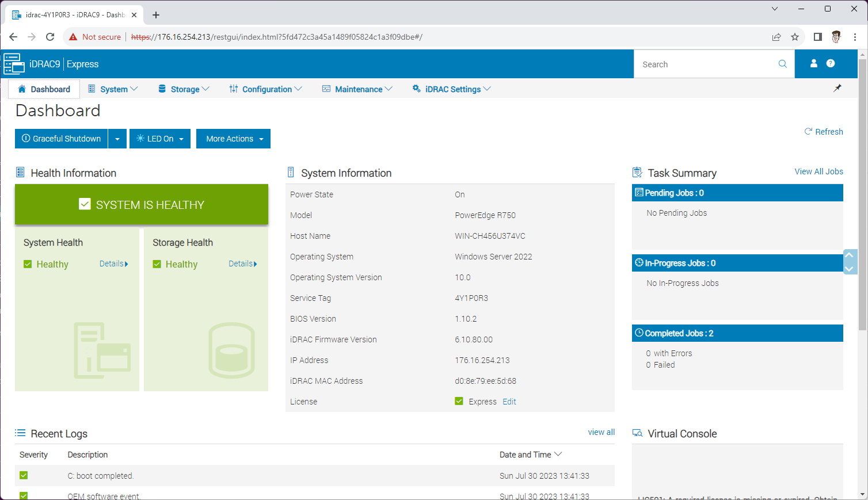Open System Health Details link
The width and height of the screenshot is (868, 500).
coord(113,264)
